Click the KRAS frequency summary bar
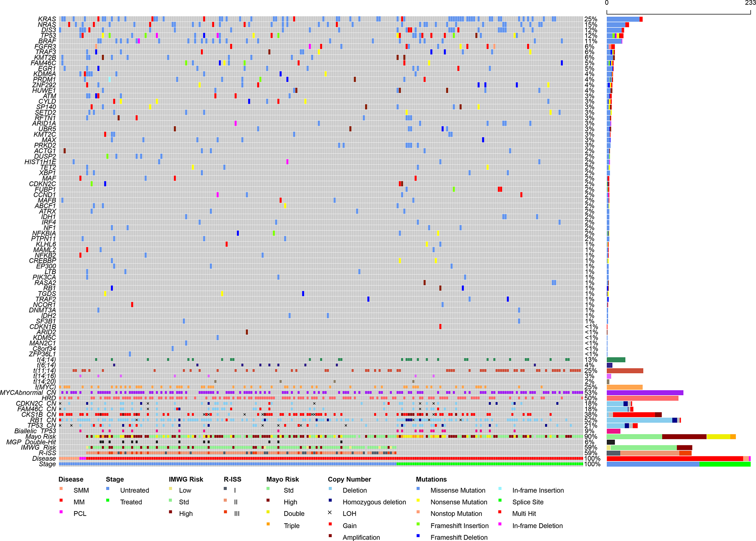 625,19
